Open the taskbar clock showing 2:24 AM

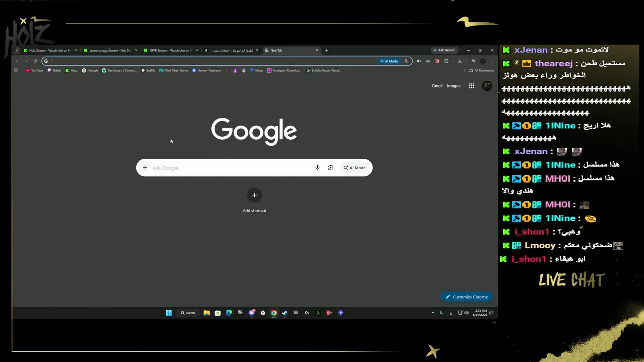tap(480, 313)
